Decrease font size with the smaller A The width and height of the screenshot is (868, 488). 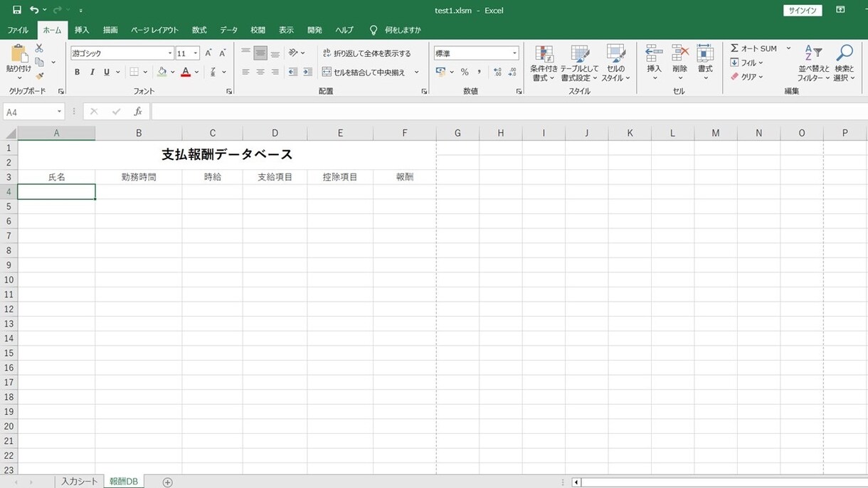point(222,53)
